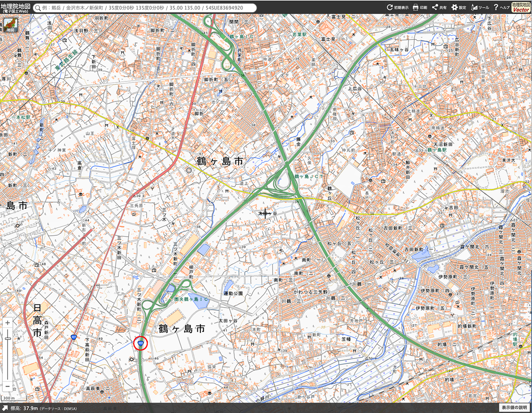The image size is (532, 413).
Task: Click the 東武越生線 railway label
Action: [x=66, y=59]
